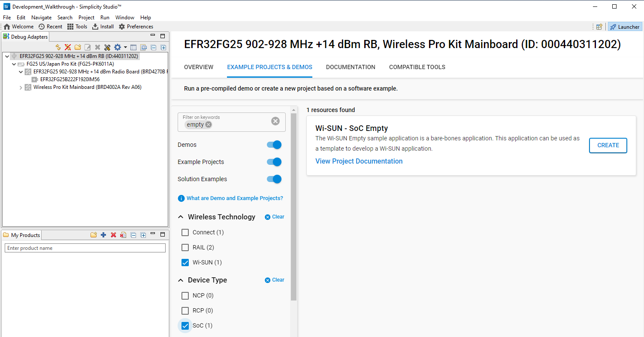The image size is (644, 337).
Task: Click the Enter product name field
Action: coord(85,248)
